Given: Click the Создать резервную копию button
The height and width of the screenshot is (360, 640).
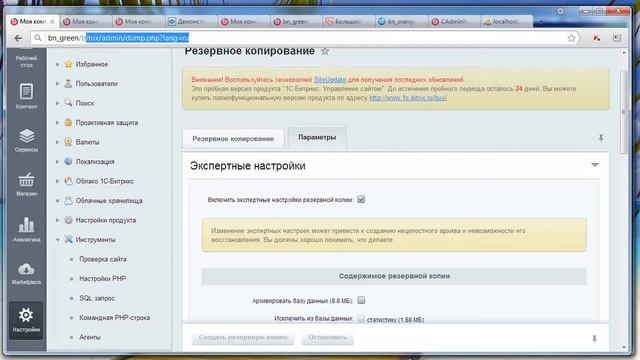Looking at the screenshot, I should (x=243, y=338).
